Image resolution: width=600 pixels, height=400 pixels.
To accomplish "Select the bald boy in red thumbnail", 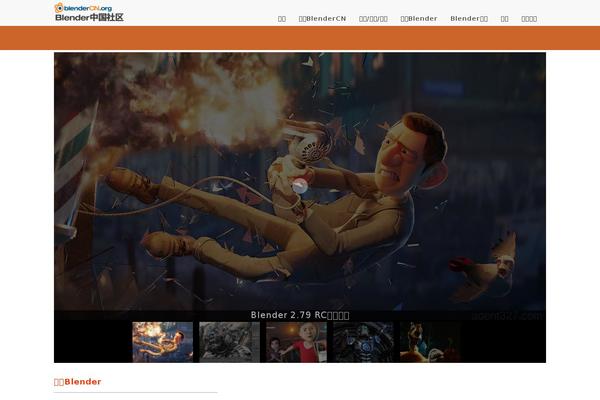I will (296, 342).
